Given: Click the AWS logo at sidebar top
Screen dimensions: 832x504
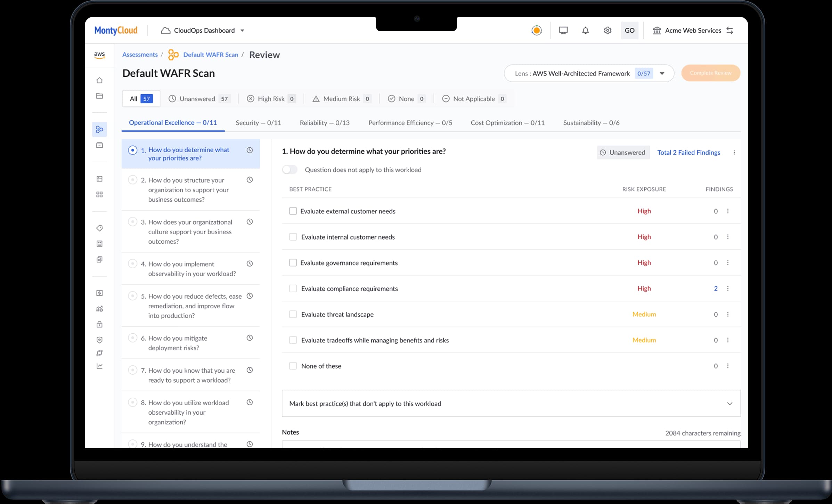Looking at the screenshot, I should coord(99,55).
